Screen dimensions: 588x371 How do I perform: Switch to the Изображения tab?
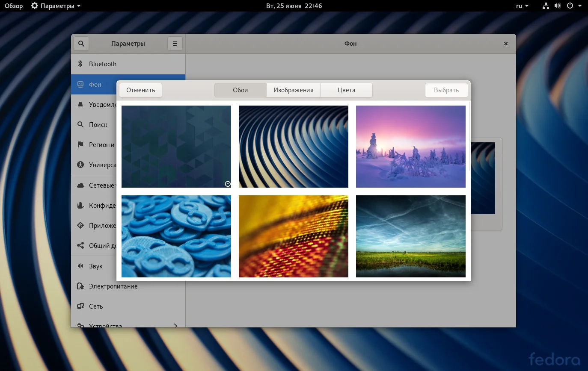pyautogui.click(x=293, y=90)
